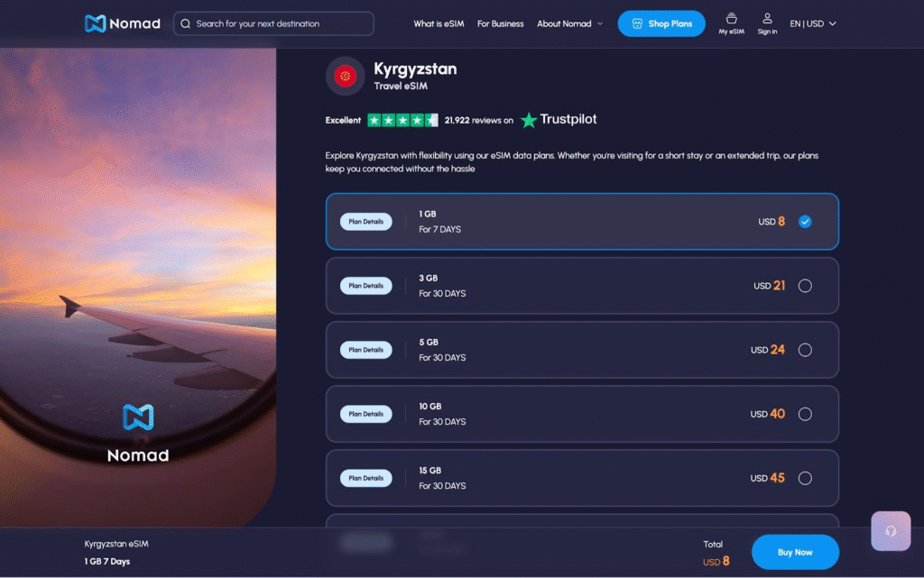
Task: Click the Nomad logo in header
Action: 122,23
